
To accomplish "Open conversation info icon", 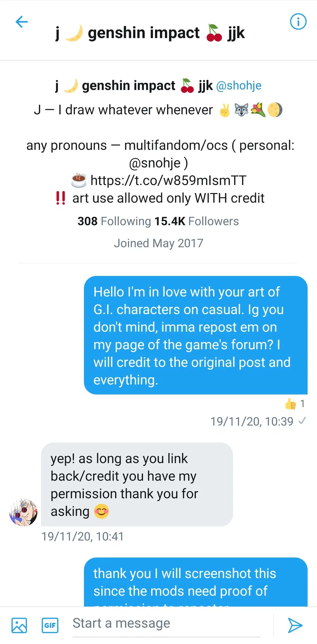I will 298,22.
